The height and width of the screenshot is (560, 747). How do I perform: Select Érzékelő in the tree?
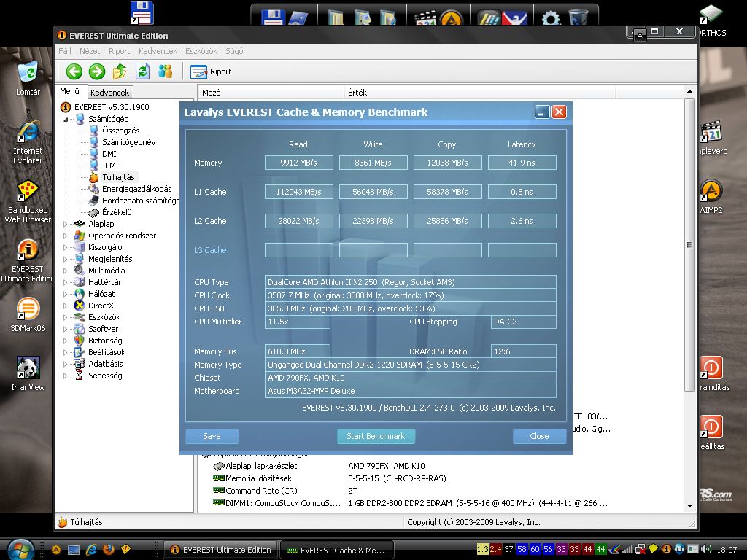[117, 212]
